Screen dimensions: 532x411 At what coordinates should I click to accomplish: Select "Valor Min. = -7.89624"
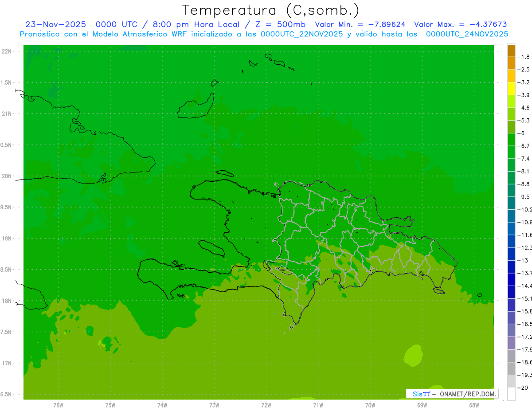click(360, 24)
